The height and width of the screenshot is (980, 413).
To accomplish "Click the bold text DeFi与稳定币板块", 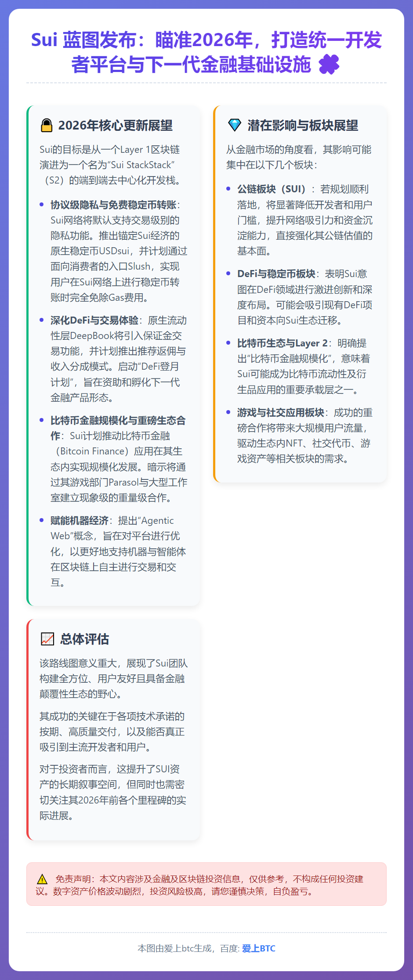I will [x=276, y=274].
